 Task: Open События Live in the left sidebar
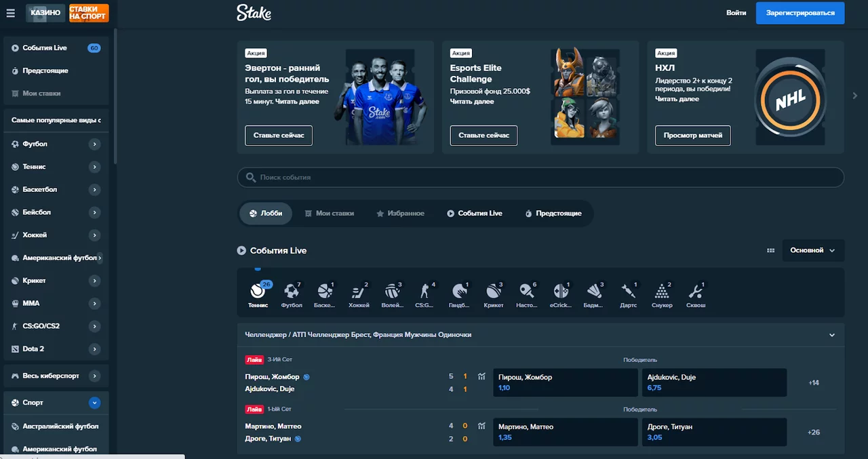(x=56, y=48)
